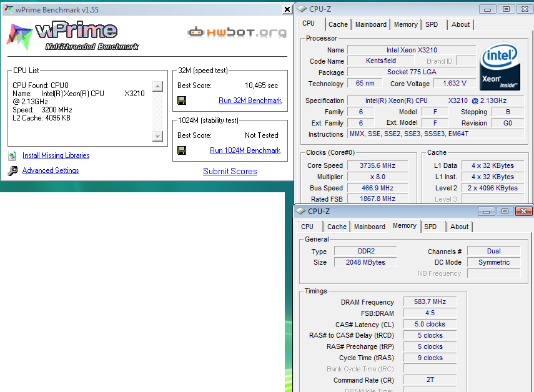Run the 1024M Benchmark
534x392 pixels.
(245, 150)
